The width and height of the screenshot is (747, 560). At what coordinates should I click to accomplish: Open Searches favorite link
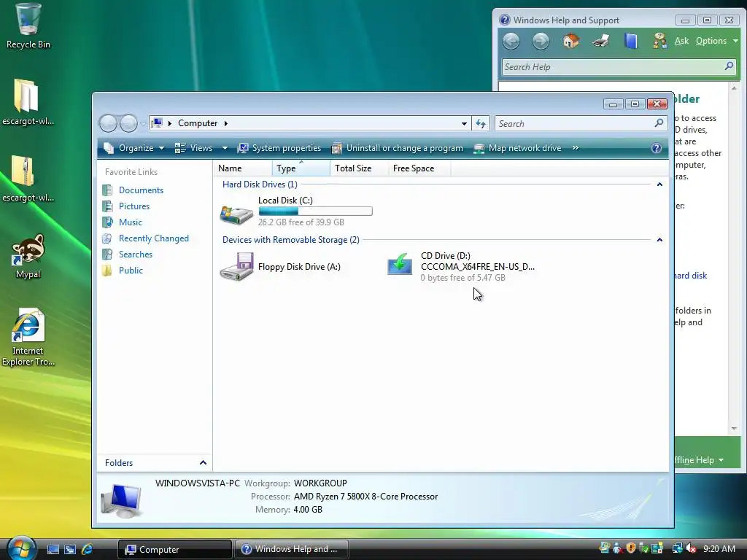(x=135, y=254)
